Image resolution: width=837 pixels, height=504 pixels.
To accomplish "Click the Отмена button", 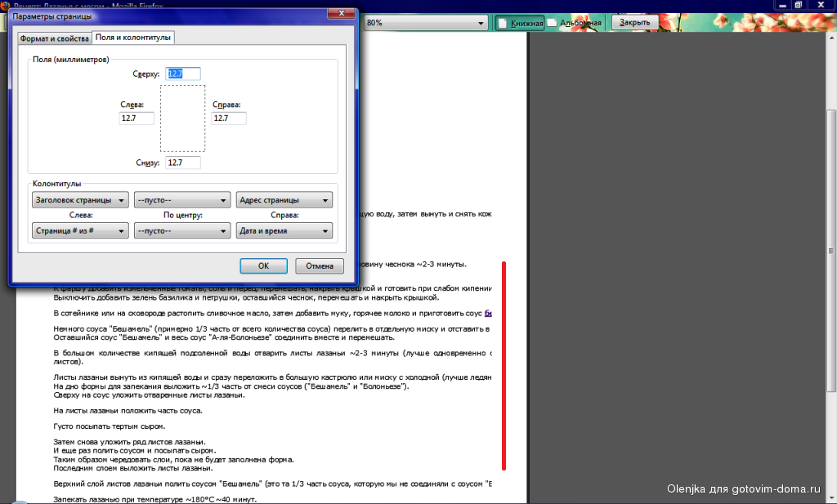I will coord(320,265).
